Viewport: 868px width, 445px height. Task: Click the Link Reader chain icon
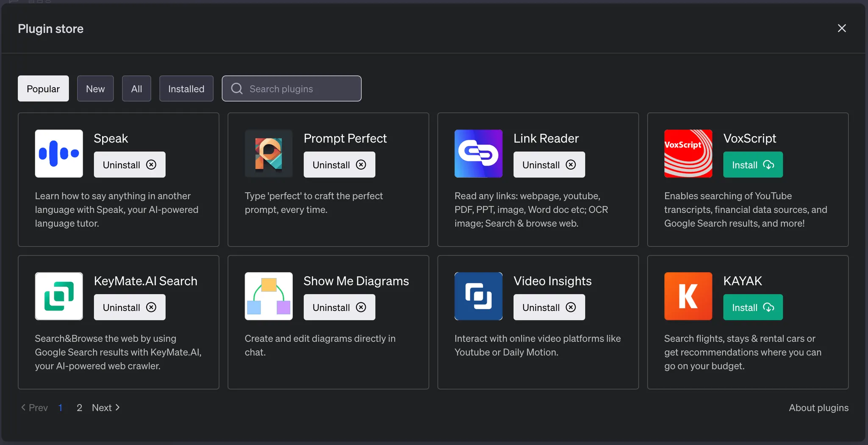[x=479, y=153]
